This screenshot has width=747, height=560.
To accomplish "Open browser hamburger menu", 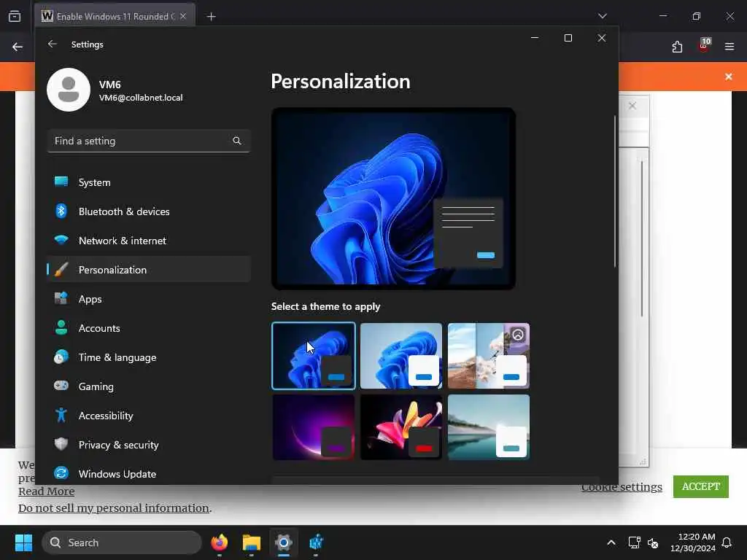I will (729, 47).
